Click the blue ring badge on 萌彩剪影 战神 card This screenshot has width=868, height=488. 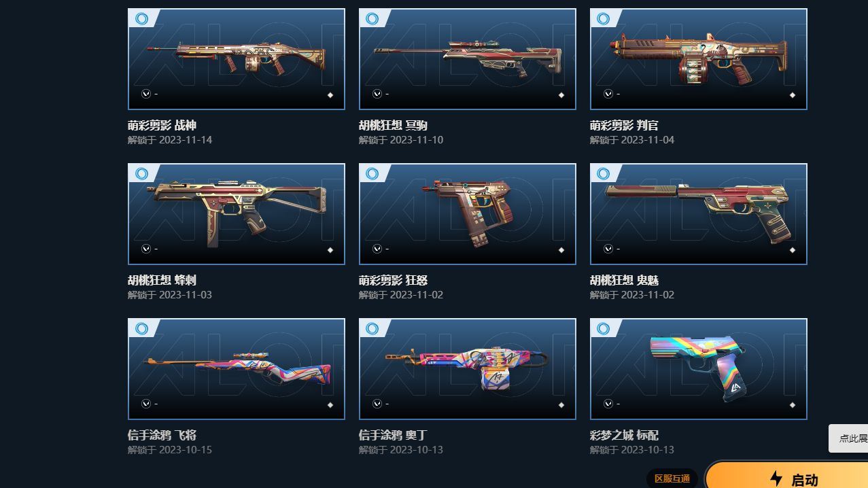[x=141, y=18]
